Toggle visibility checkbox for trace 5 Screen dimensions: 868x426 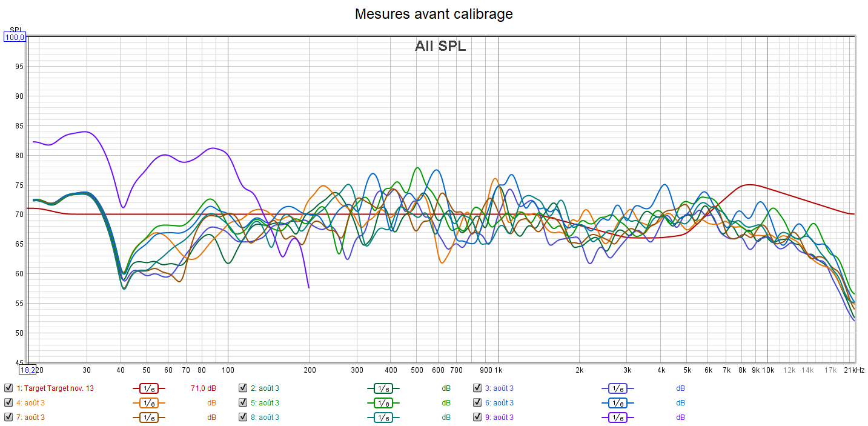[243, 403]
